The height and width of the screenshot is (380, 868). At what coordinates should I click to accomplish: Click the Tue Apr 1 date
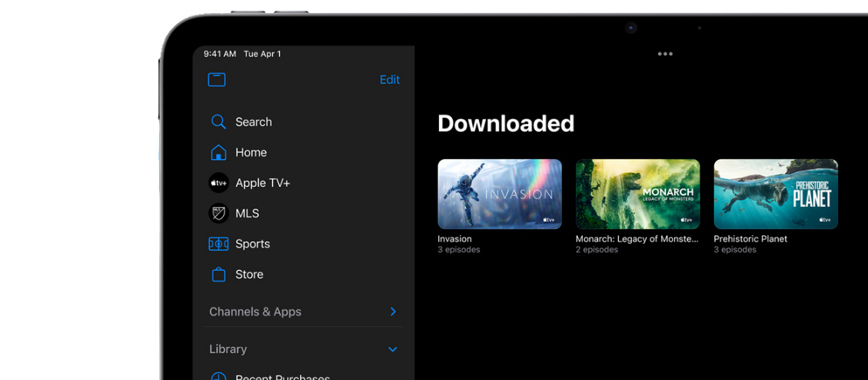262,54
